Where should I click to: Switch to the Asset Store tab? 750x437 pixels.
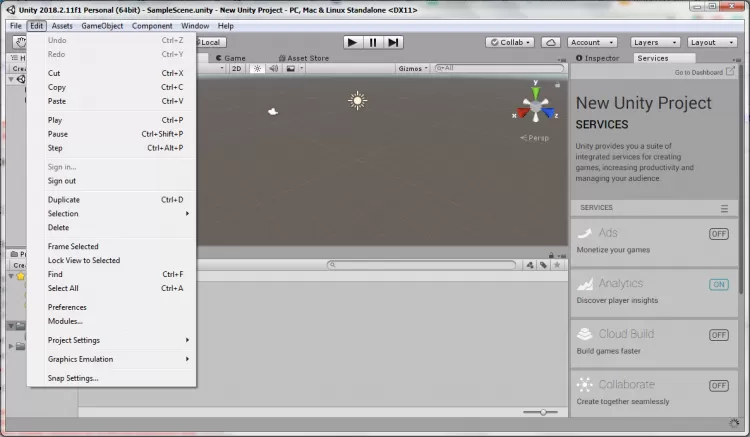point(304,58)
